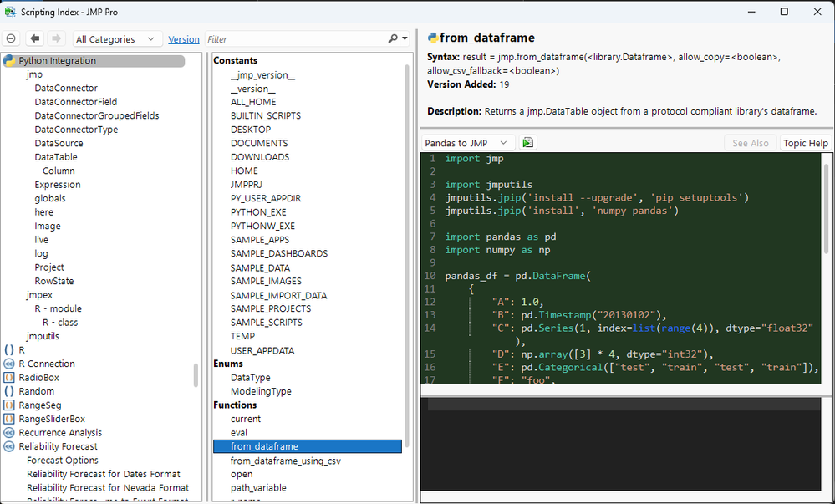Click the R Connection platform icon
The height and width of the screenshot is (504, 835).
click(x=9, y=364)
